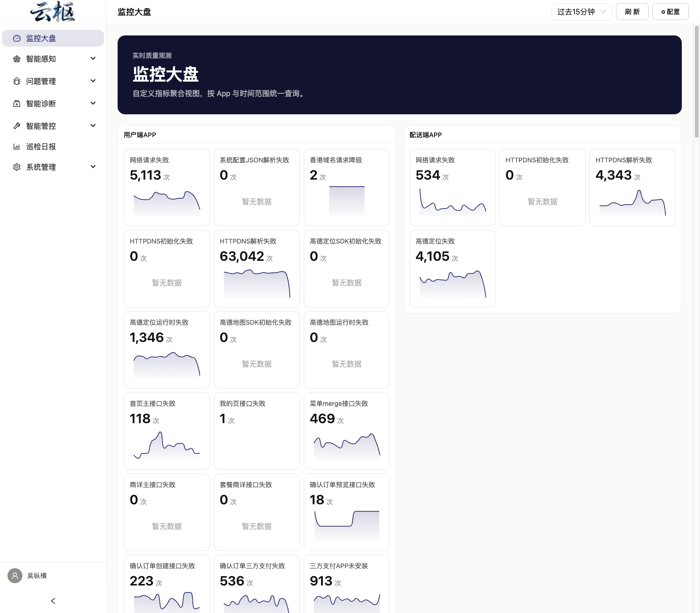Open the 确认订单三方支付失败 card
This screenshot has height=613, width=700.
(257, 584)
